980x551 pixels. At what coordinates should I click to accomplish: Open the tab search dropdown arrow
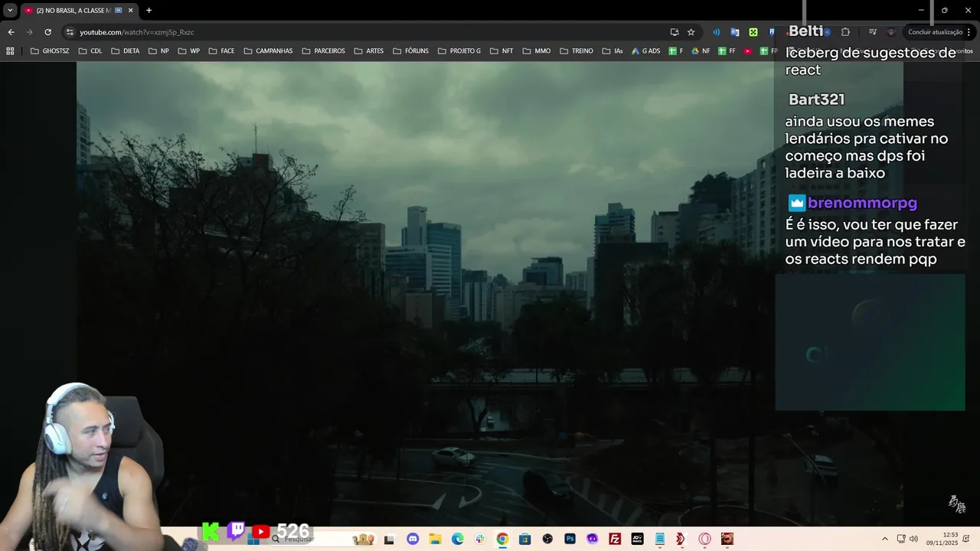point(10,10)
